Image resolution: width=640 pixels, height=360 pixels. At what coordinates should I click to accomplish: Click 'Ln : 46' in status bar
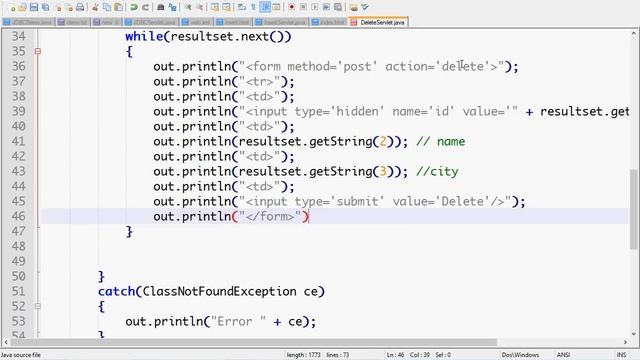395,355
